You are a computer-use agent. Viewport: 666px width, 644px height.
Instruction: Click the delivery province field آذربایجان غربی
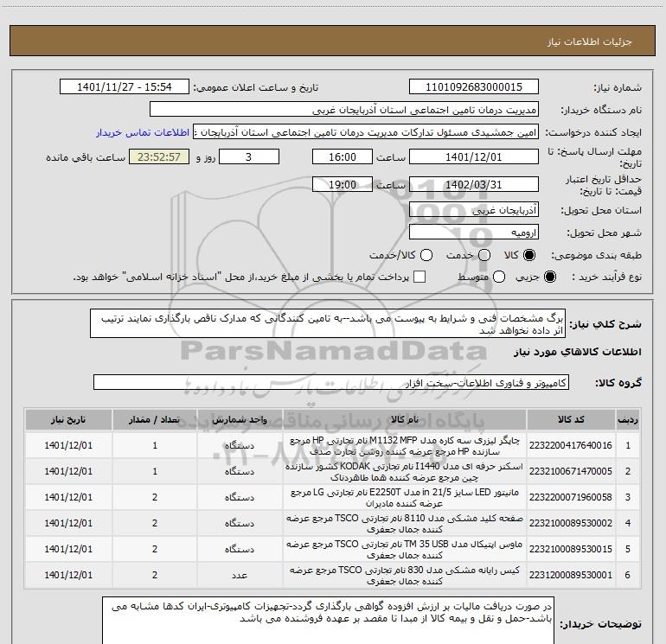click(474, 210)
